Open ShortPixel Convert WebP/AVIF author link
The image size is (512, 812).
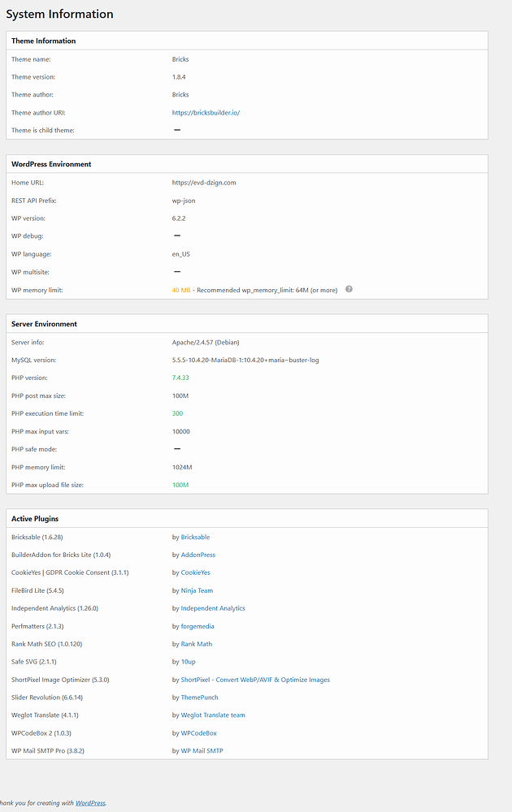(x=255, y=680)
